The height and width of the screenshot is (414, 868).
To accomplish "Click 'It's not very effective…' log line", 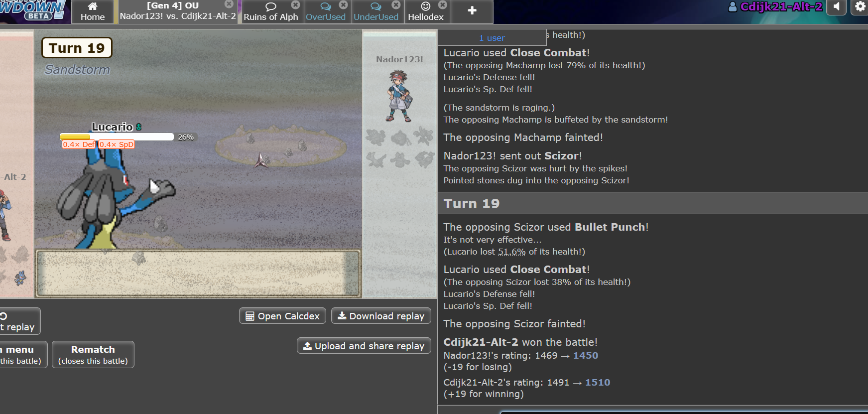I will coord(493,240).
